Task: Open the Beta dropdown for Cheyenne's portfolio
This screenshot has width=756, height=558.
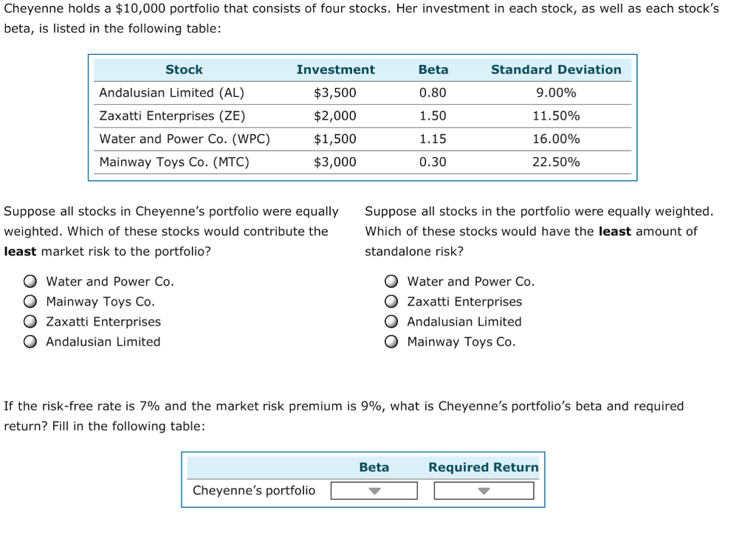Action: pos(374,489)
